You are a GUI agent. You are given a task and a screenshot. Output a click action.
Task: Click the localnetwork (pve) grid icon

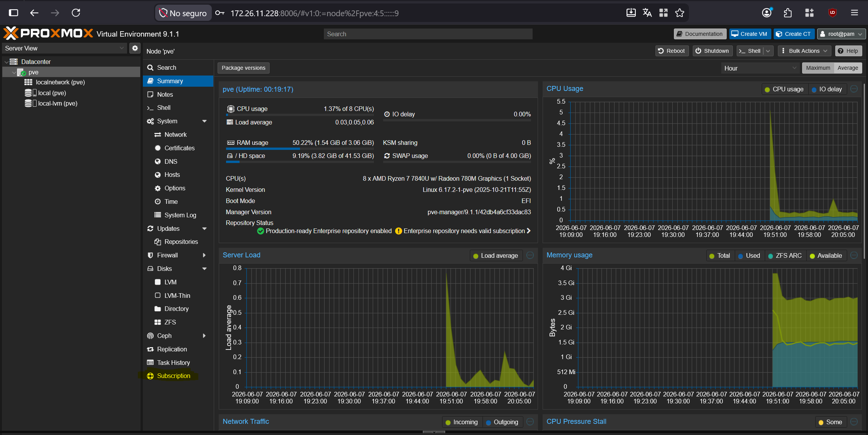point(28,82)
